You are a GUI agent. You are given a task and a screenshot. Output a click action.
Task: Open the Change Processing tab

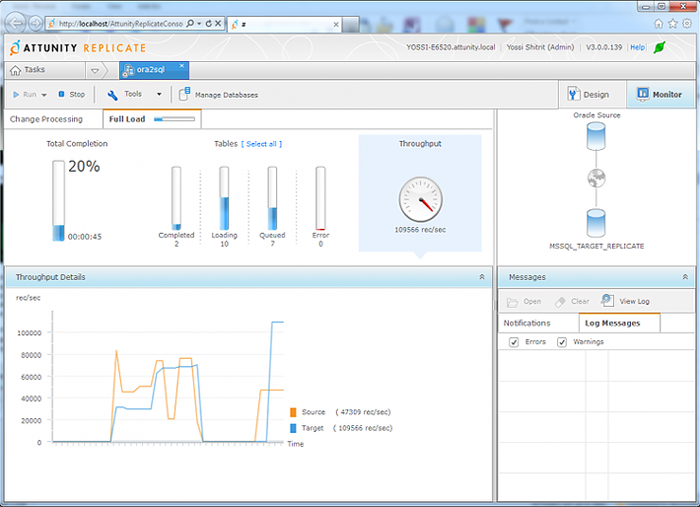tap(46, 119)
